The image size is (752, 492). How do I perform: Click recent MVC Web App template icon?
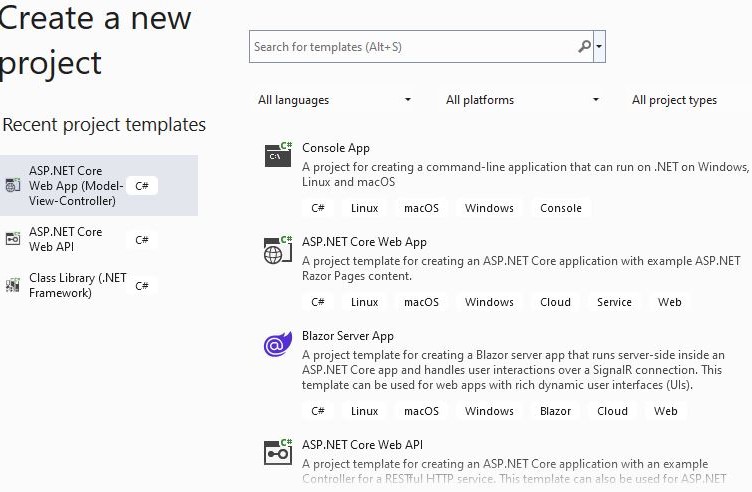tap(12, 185)
